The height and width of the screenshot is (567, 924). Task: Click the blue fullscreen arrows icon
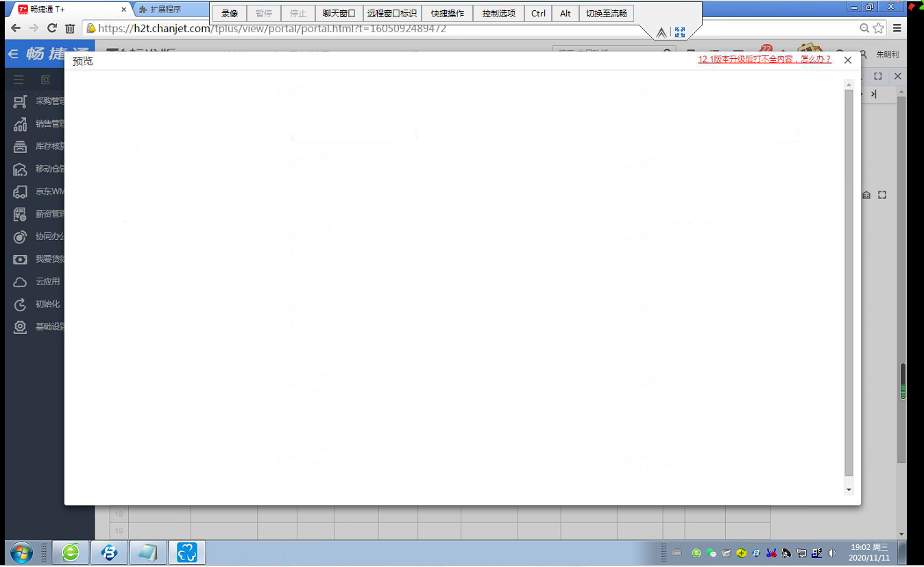pyautogui.click(x=680, y=32)
